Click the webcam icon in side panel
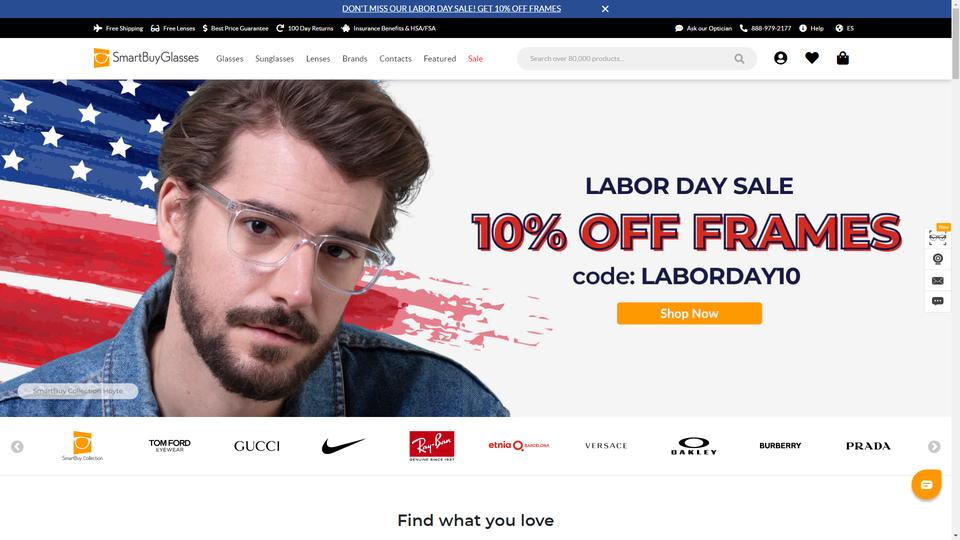Screen dimensions: 960x540 (x=937, y=259)
